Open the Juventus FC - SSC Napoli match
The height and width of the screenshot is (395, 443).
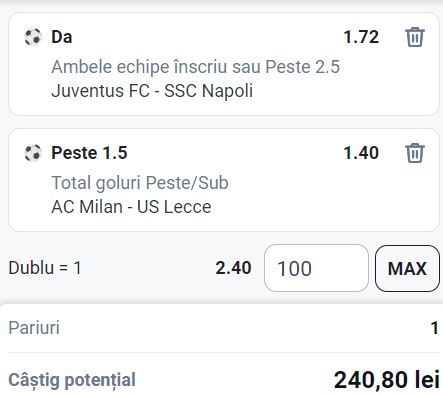(x=152, y=91)
